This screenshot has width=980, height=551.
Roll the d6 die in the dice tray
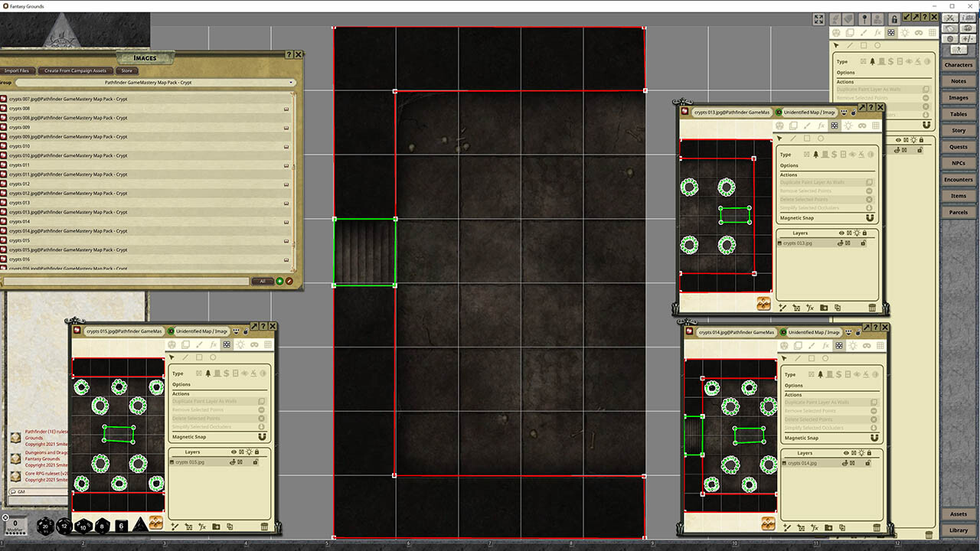click(121, 526)
